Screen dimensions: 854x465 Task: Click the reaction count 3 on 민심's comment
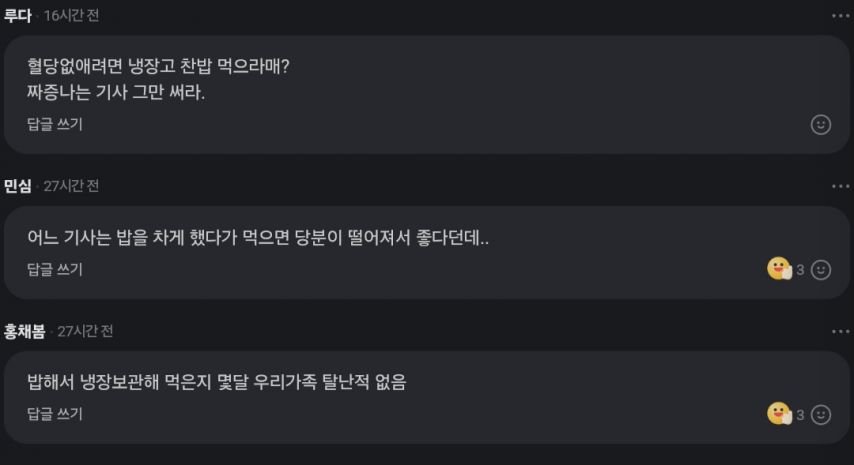[800, 270]
